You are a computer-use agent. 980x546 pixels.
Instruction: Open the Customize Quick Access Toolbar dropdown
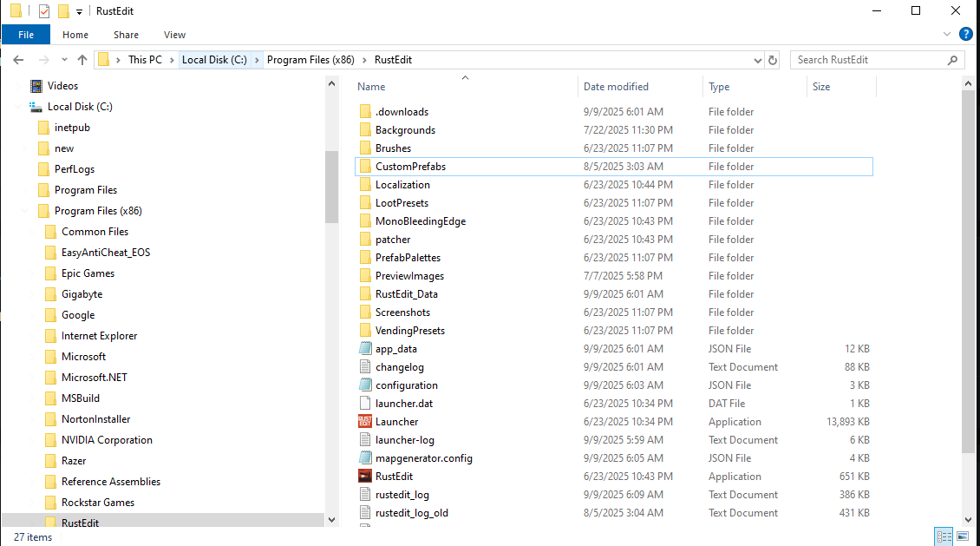79,11
